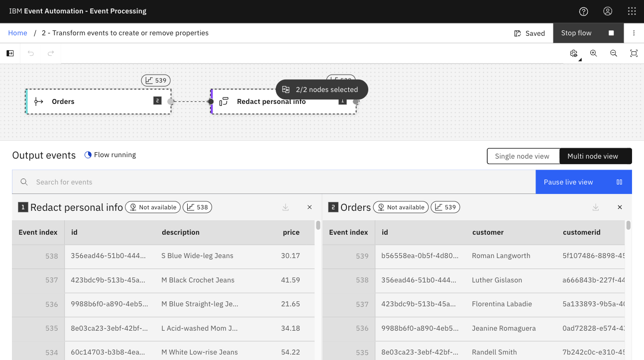Viewport: 644px width, 360px height.
Task: Click the fit to screen icon
Action: [x=634, y=53]
